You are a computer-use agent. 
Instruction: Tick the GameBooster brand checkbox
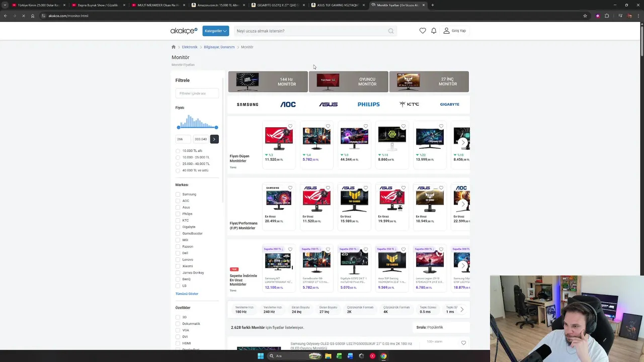[x=178, y=233]
